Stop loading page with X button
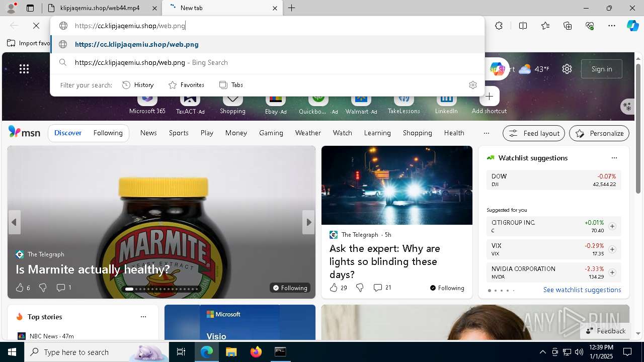 point(36,26)
